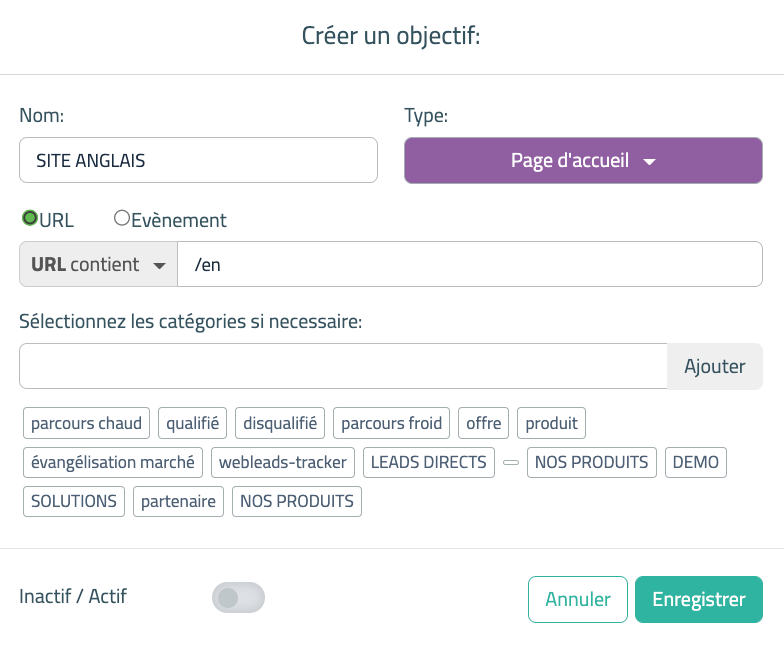Expand the URL contient condition dropdown
This screenshot has width=784, height=648.
point(98,265)
